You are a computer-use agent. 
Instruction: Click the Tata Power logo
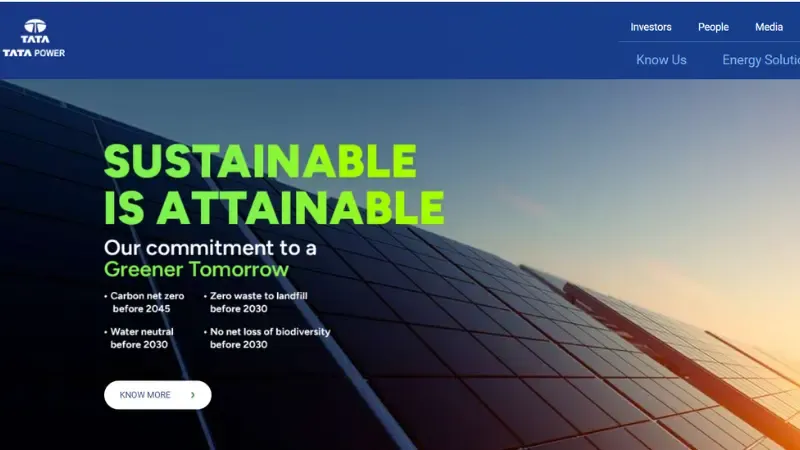click(x=34, y=38)
